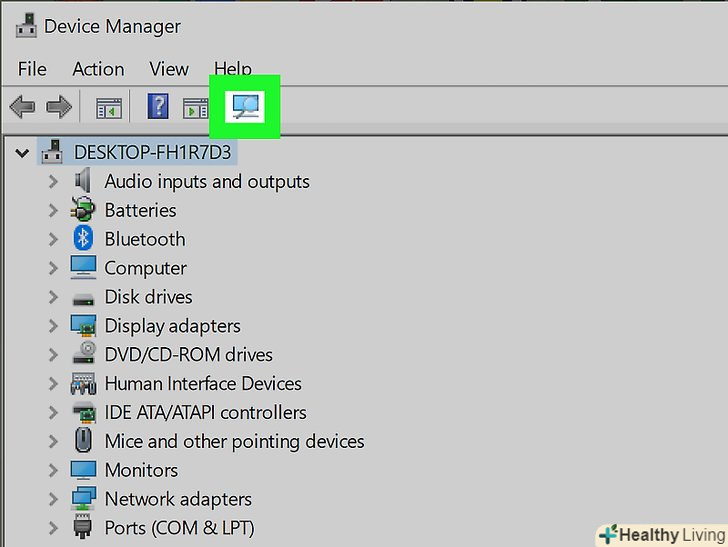
Task: Click the Batteries category icon
Action: pyautogui.click(x=83, y=210)
